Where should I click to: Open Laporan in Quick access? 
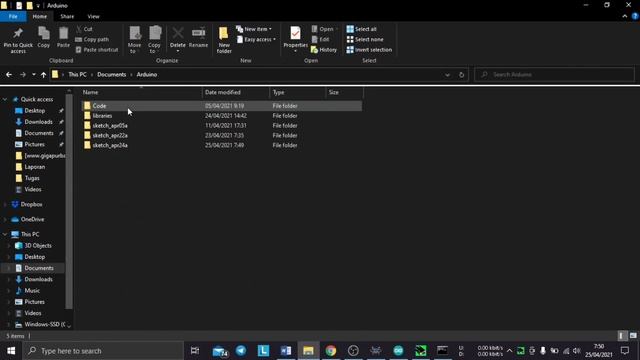click(35, 167)
